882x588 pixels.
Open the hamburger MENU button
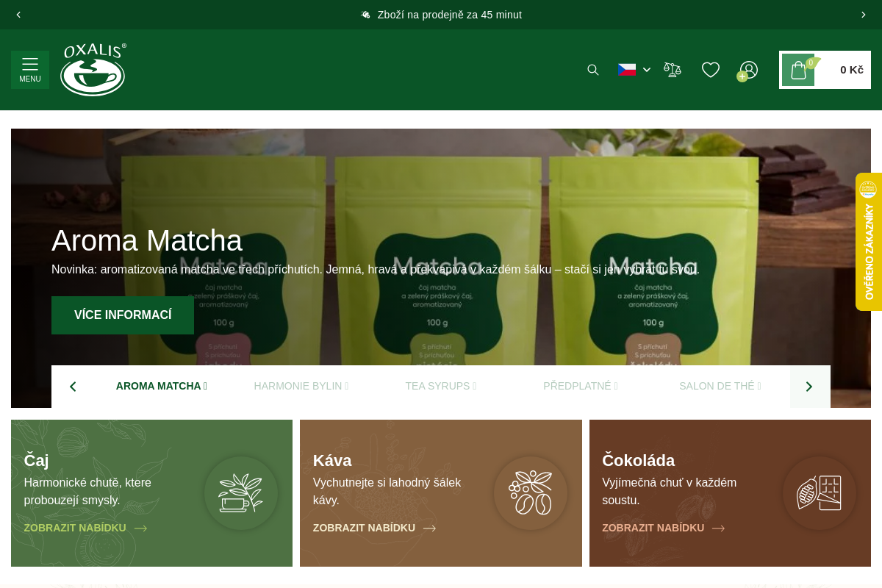30,70
